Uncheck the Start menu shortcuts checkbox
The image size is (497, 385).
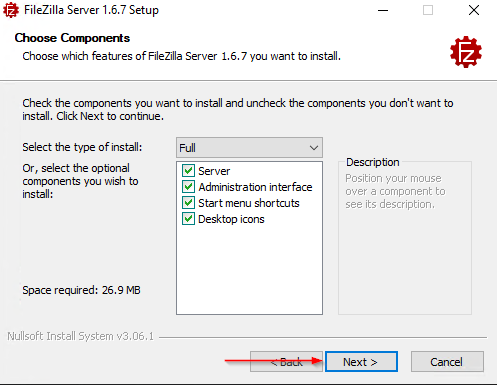(188, 203)
